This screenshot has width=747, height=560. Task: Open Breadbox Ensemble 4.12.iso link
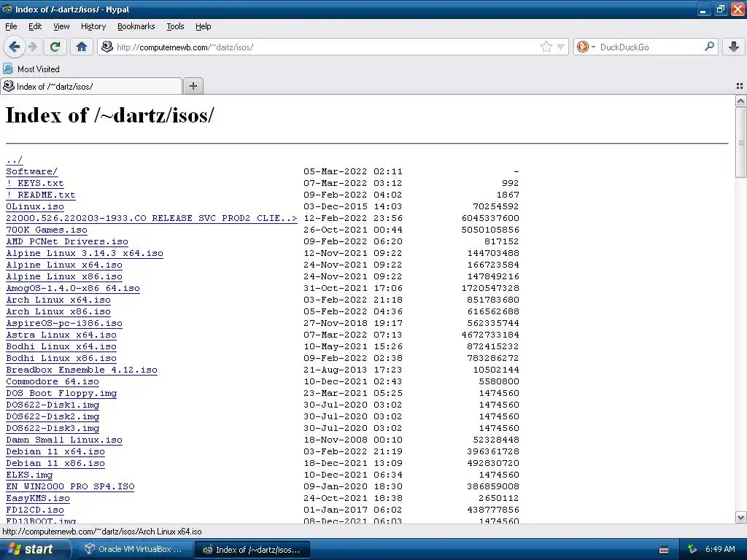82,370
